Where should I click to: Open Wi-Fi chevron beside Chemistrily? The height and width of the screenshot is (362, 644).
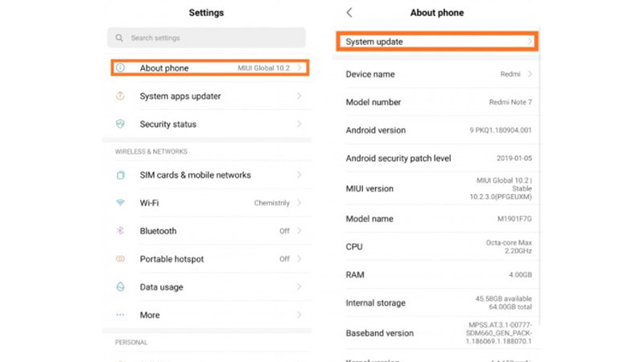click(299, 203)
